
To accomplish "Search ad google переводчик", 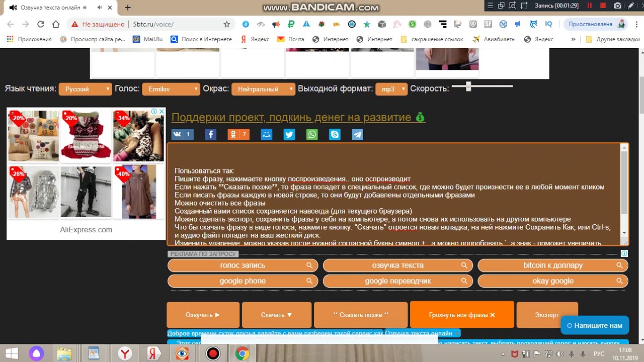I will pos(398,281).
